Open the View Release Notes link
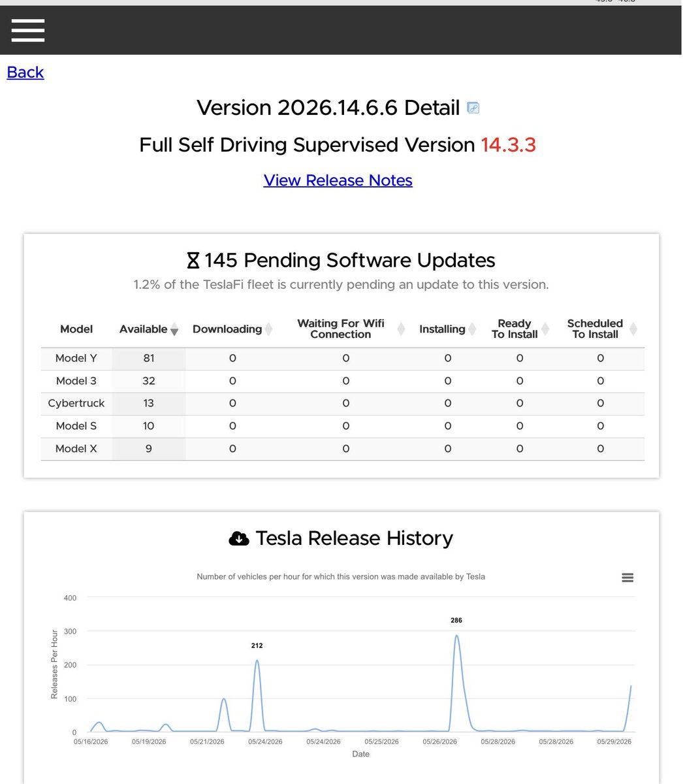This screenshot has width=683, height=784. tap(338, 180)
